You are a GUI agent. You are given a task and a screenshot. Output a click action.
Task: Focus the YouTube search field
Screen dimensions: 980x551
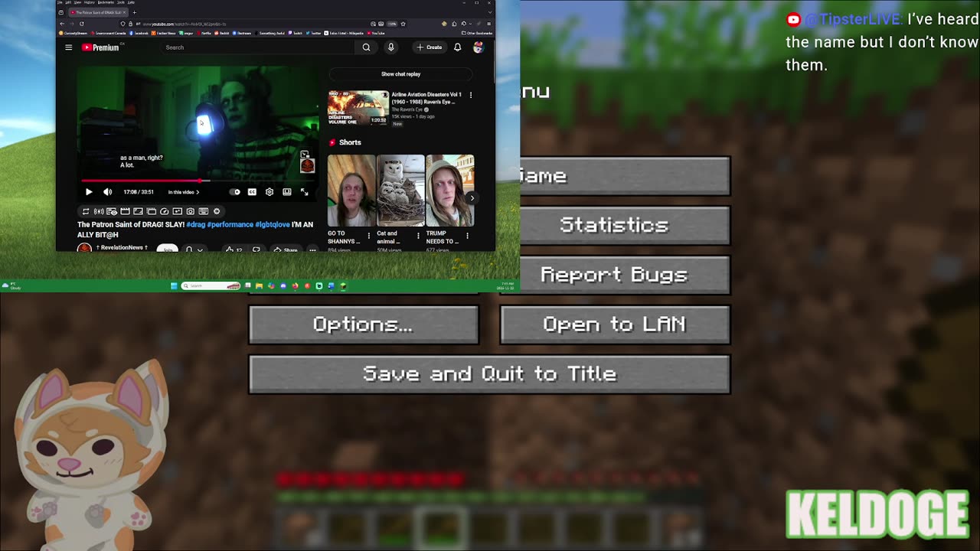click(257, 47)
